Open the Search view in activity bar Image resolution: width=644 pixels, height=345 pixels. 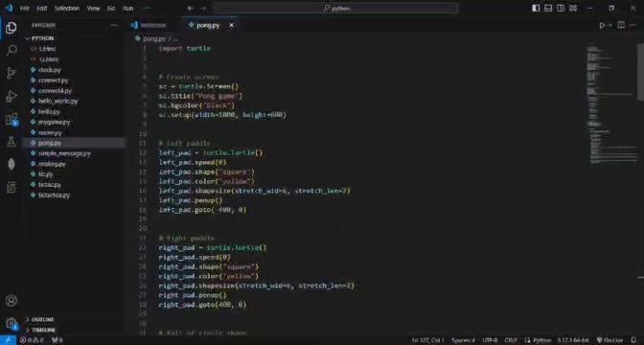(x=11, y=51)
